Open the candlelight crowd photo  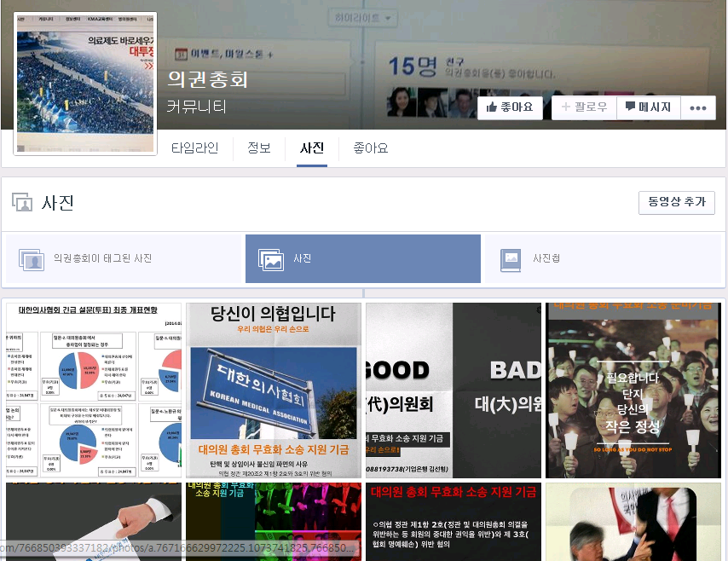pyautogui.click(x=633, y=390)
